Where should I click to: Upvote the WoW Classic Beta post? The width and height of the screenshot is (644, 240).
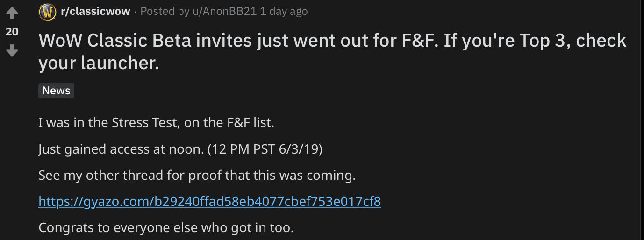pos(11,14)
